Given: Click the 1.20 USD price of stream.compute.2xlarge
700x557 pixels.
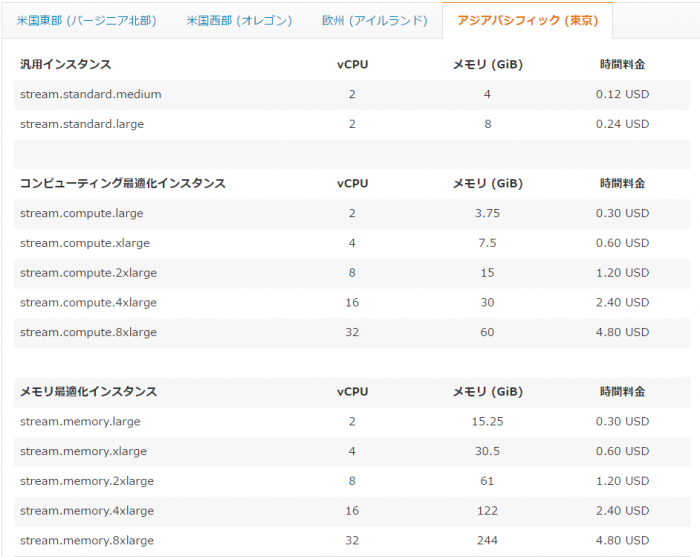Looking at the screenshot, I should (x=622, y=273).
